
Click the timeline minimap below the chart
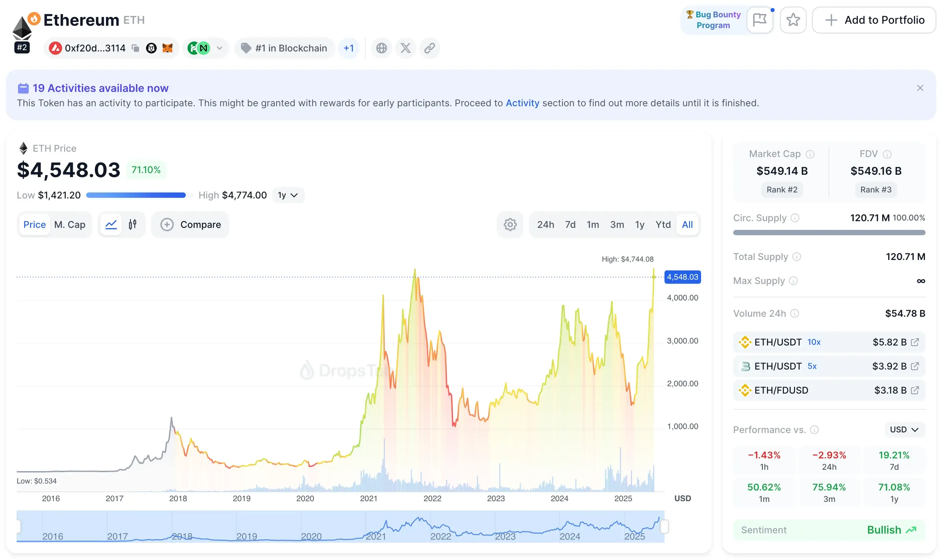pyautogui.click(x=340, y=528)
